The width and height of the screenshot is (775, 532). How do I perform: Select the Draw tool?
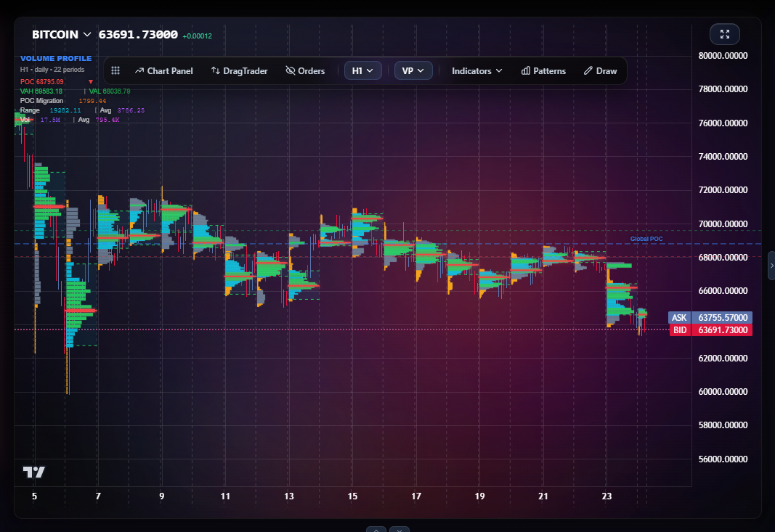pyautogui.click(x=600, y=70)
